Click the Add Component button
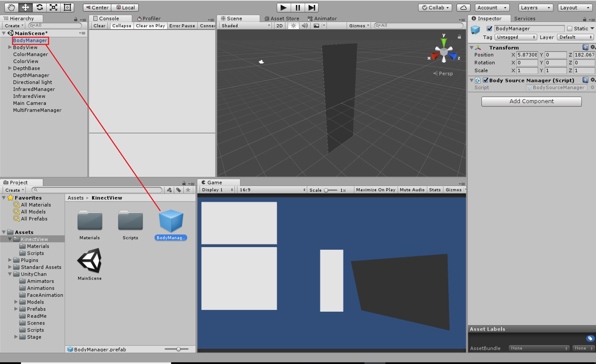Screen dimensions: 596x364 [x=531, y=101]
